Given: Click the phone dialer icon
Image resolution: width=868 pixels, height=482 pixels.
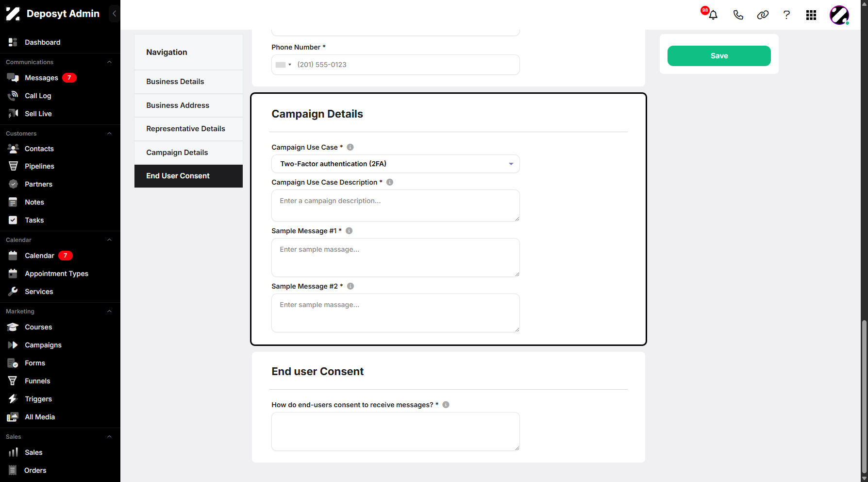Looking at the screenshot, I should [738, 15].
